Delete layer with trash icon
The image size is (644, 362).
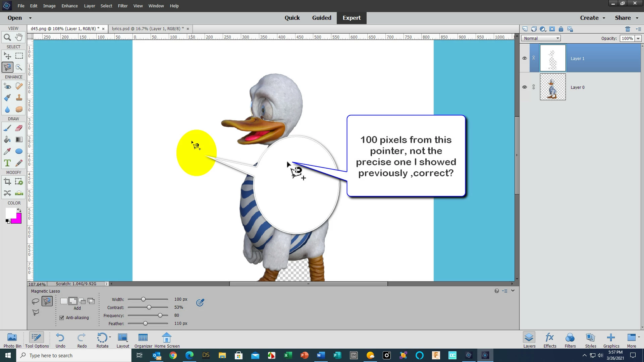(x=628, y=29)
